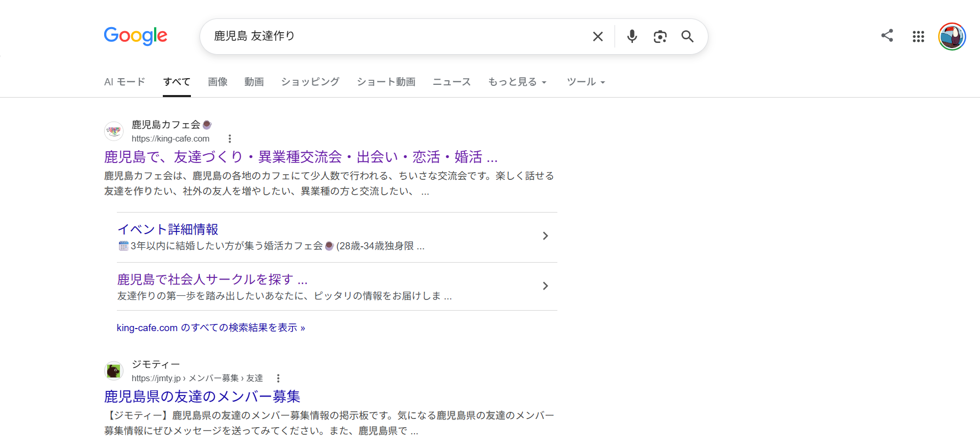Screen dimensions: 980x444
Task: Switch to 動画 tab
Action: 254,82
